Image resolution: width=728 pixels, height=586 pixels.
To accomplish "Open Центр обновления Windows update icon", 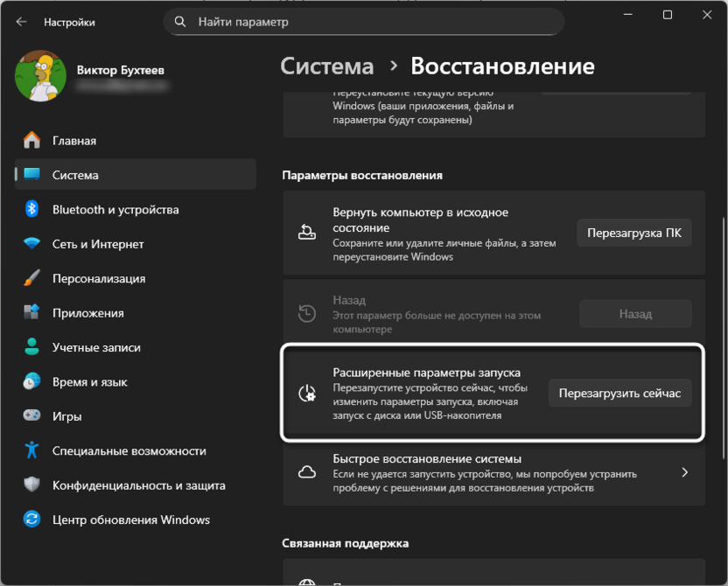I will tap(33, 520).
